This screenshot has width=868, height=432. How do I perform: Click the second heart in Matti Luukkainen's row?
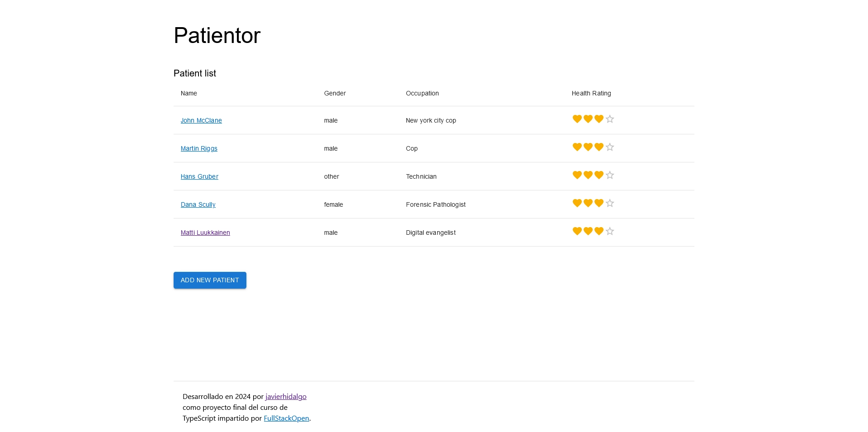point(588,231)
